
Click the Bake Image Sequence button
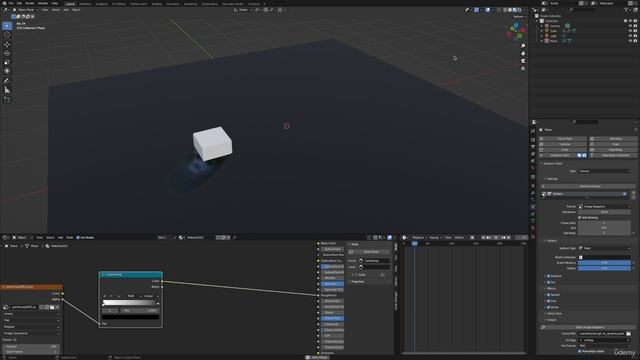click(589, 327)
